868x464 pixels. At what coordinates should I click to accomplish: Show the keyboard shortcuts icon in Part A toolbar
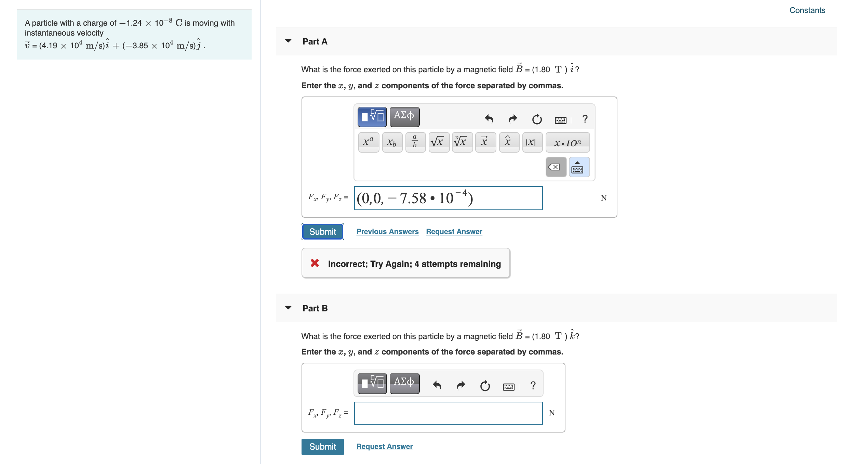click(561, 119)
